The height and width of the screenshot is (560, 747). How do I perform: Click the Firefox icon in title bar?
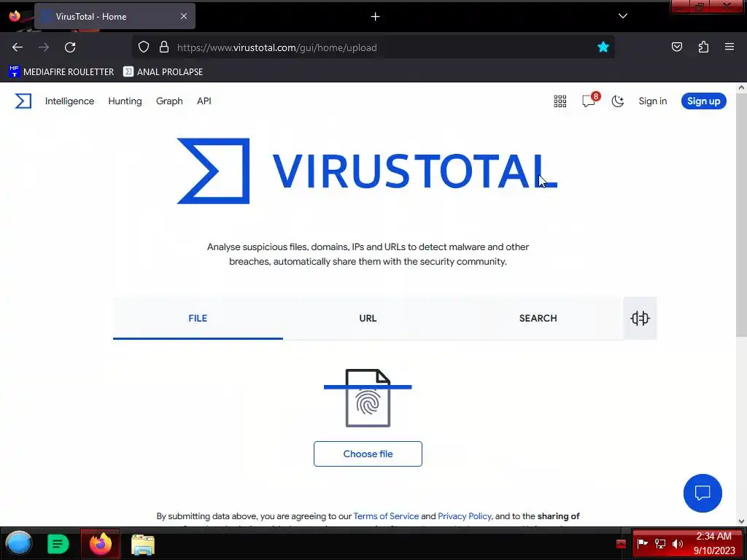click(x=15, y=16)
